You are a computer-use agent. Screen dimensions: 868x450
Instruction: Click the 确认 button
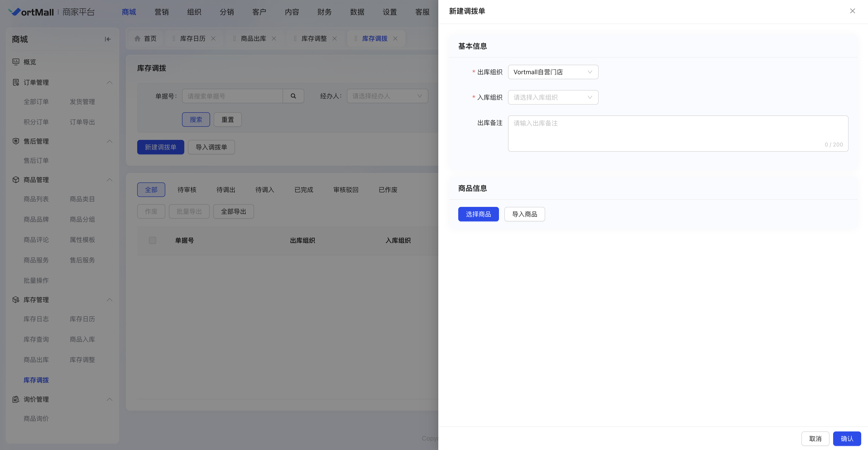847,438
